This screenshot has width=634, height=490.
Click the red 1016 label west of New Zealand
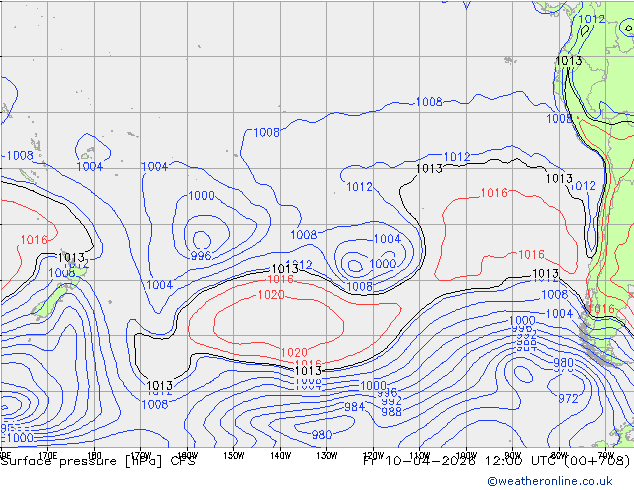[34, 240]
